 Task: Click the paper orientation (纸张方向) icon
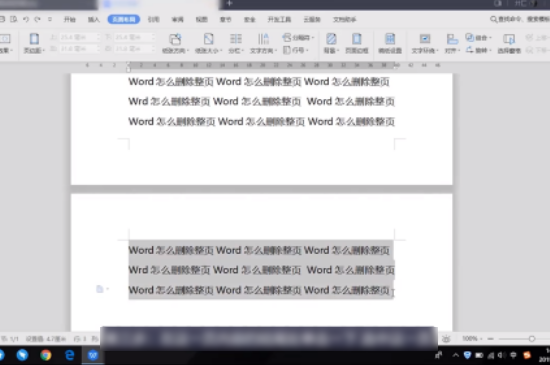click(x=175, y=39)
